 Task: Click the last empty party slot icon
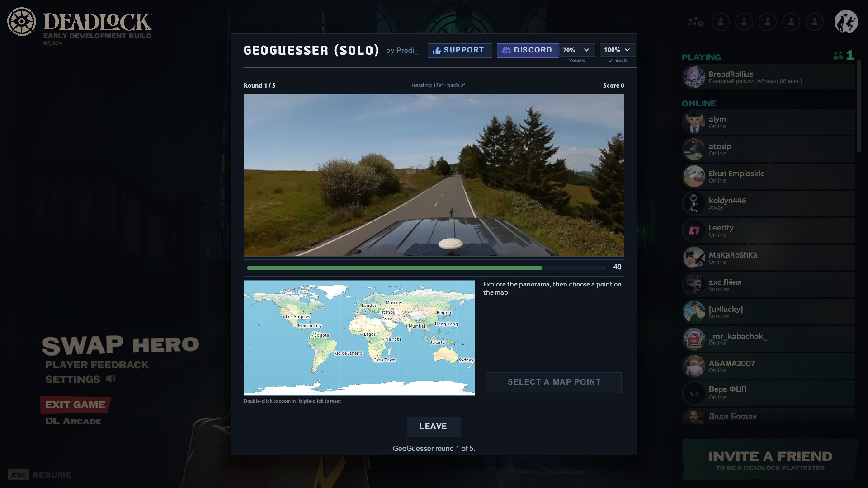(x=814, y=22)
